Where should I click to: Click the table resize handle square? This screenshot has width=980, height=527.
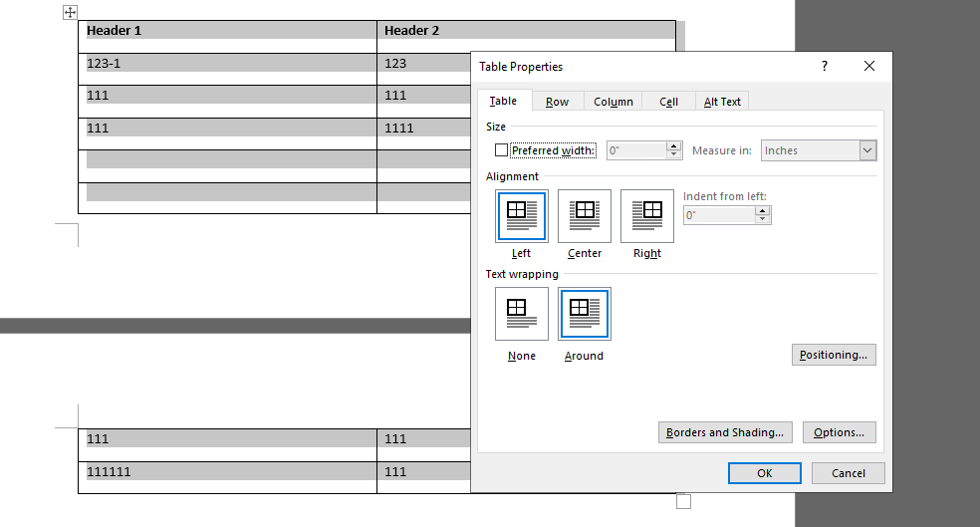coord(684,501)
